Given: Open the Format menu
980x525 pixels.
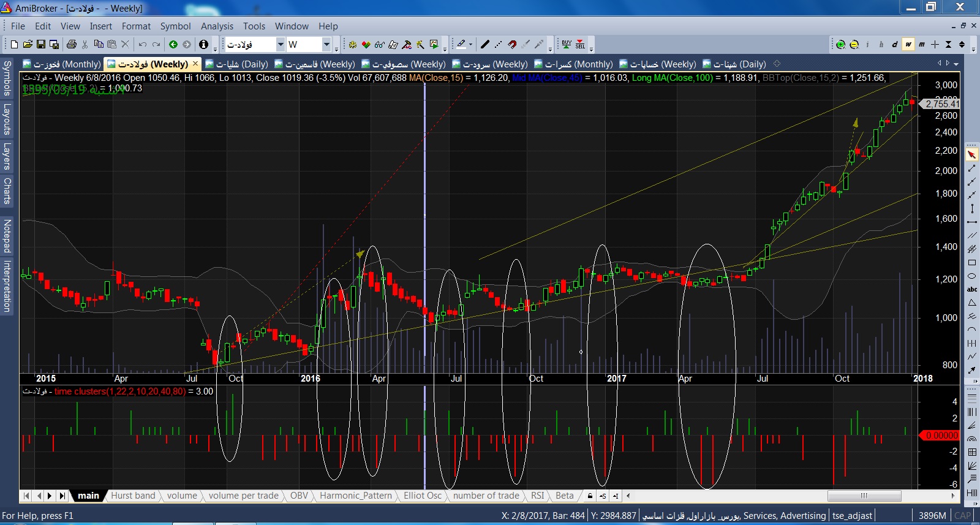Looking at the screenshot, I should [136, 26].
